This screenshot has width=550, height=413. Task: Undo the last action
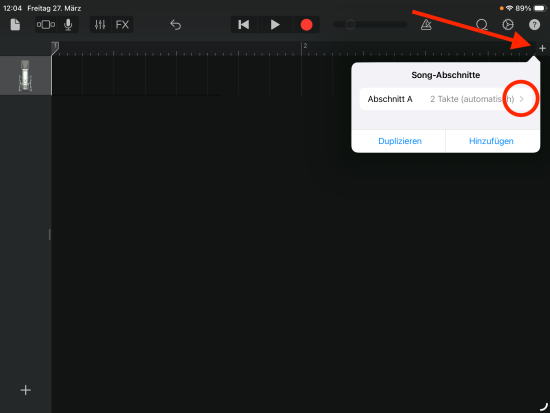coord(175,25)
